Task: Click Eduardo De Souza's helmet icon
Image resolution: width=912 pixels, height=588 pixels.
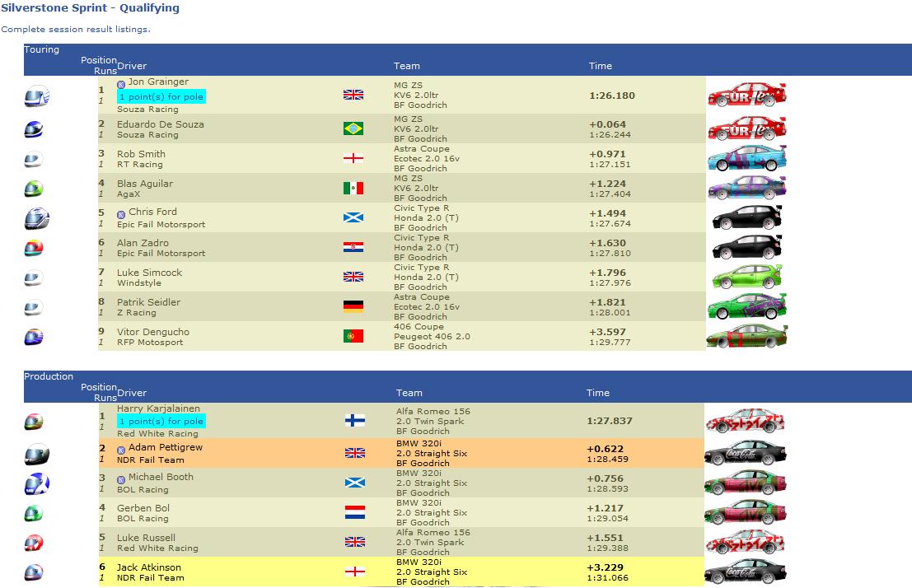Action: tap(34, 129)
